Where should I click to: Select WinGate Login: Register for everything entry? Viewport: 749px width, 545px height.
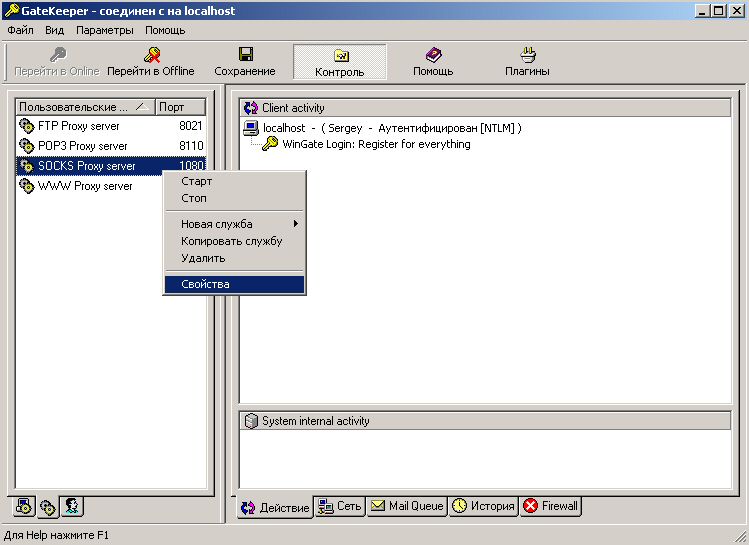(x=376, y=144)
